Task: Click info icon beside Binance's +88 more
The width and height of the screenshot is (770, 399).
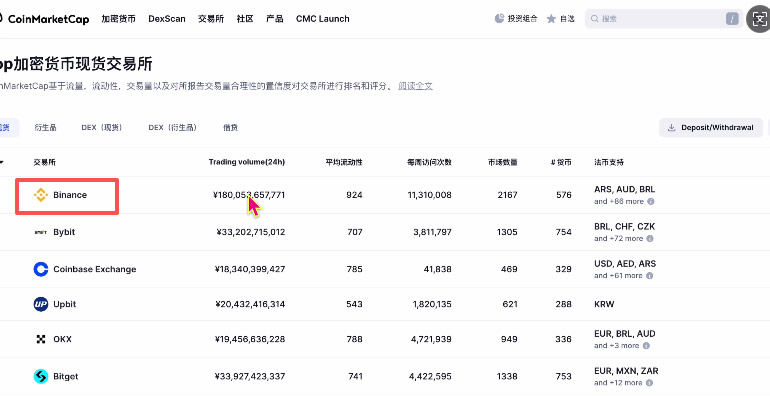Action: (651, 201)
